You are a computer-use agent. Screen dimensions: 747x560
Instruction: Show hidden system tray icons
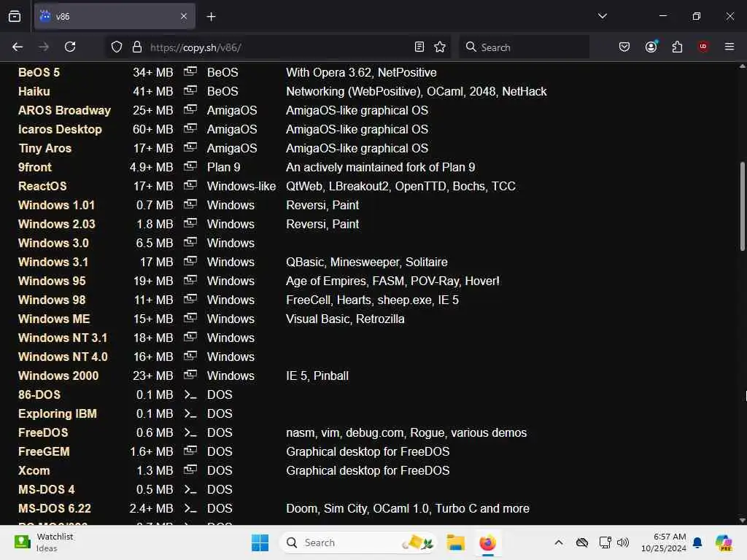[x=559, y=542]
